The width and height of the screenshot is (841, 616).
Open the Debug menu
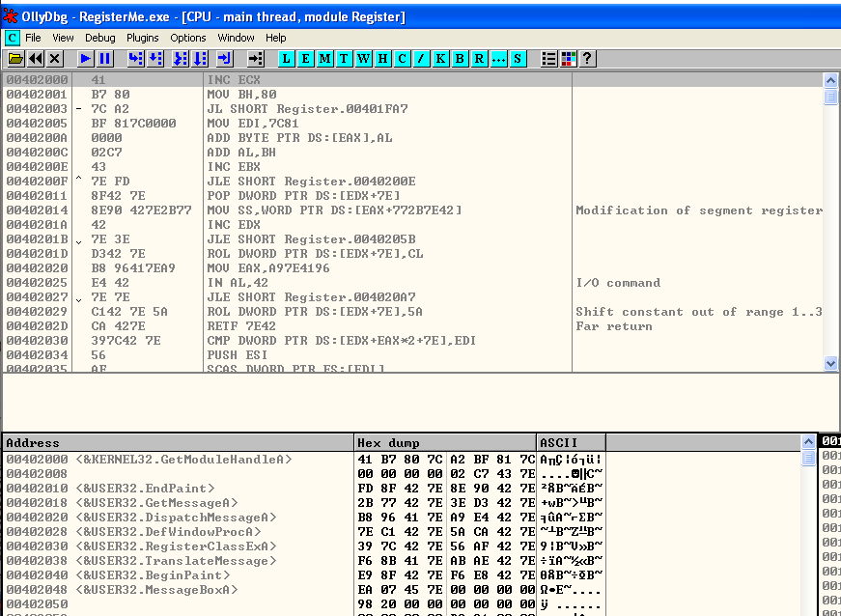(x=99, y=38)
